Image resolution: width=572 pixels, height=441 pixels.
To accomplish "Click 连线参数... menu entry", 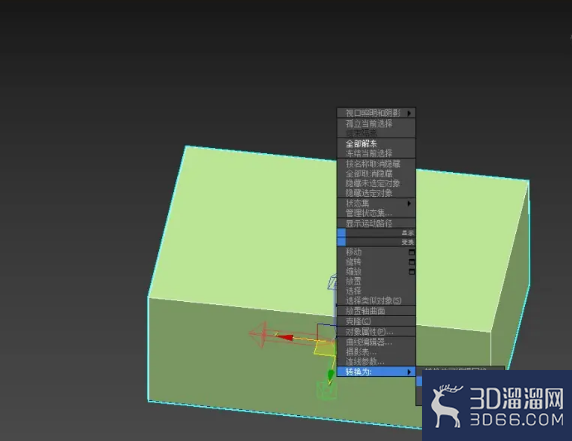I will [376, 362].
